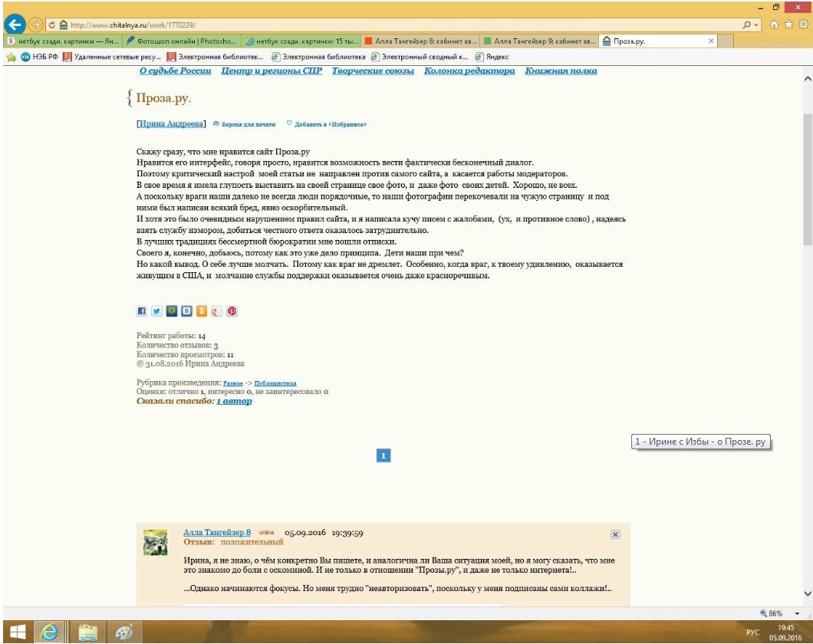Viewport: 813px width, 644px height.
Task: Open the 'Публицистика' category link
Action: (x=275, y=383)
